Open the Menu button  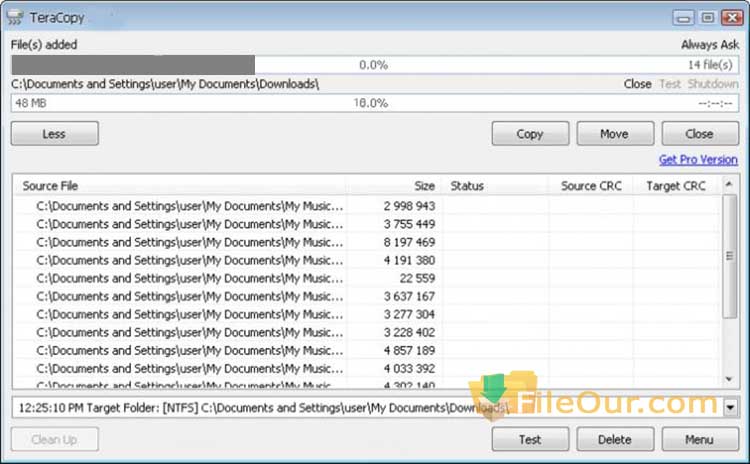tap(700, 439)
